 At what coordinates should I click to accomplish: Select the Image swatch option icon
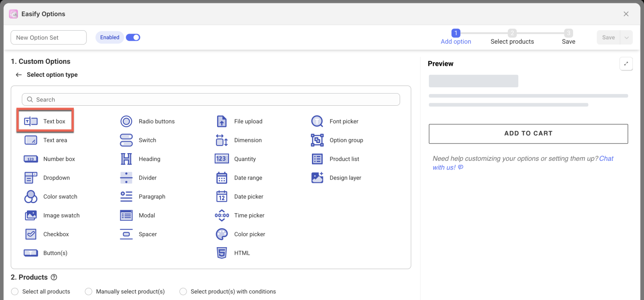[x=31, y=215]
